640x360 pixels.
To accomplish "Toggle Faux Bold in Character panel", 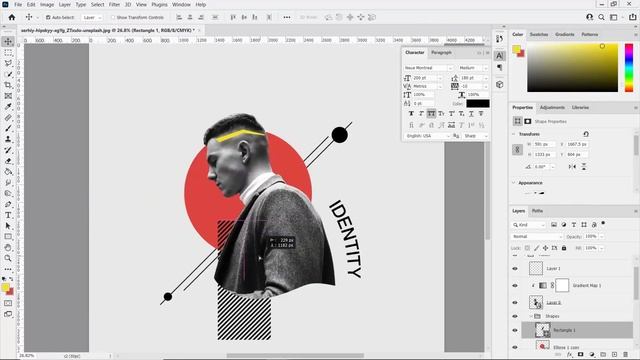I will point(411,113).
